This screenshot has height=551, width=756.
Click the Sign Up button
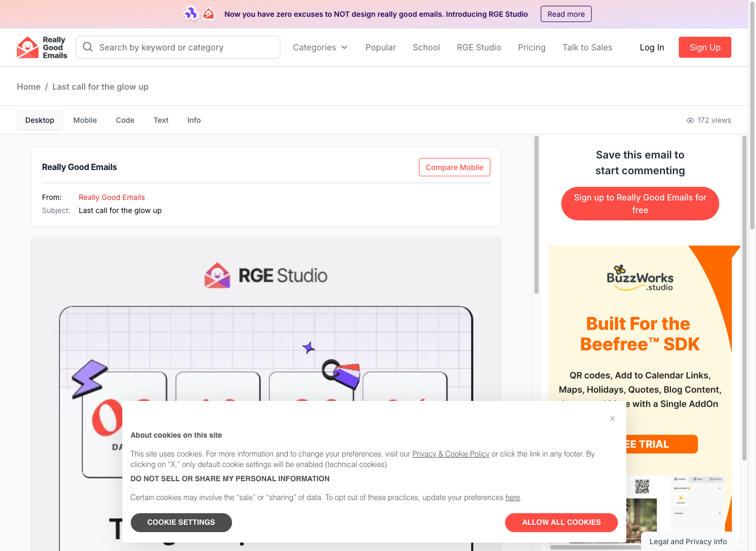point(705,47)
